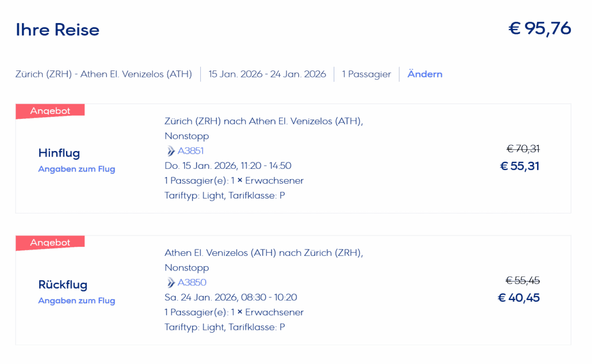The width and height of the screenshot is (592, 364).
Task: Click the Hinflug heading
Action: pos(59,153)
